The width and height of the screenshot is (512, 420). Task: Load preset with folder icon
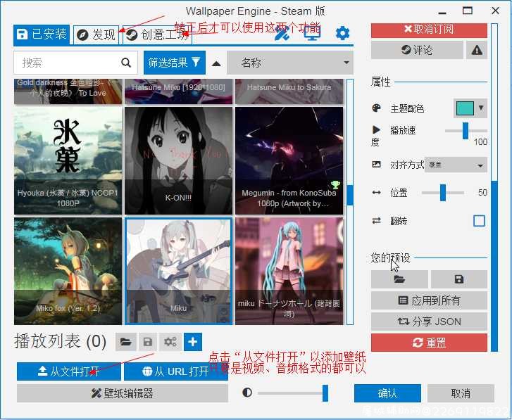point(399,279)
